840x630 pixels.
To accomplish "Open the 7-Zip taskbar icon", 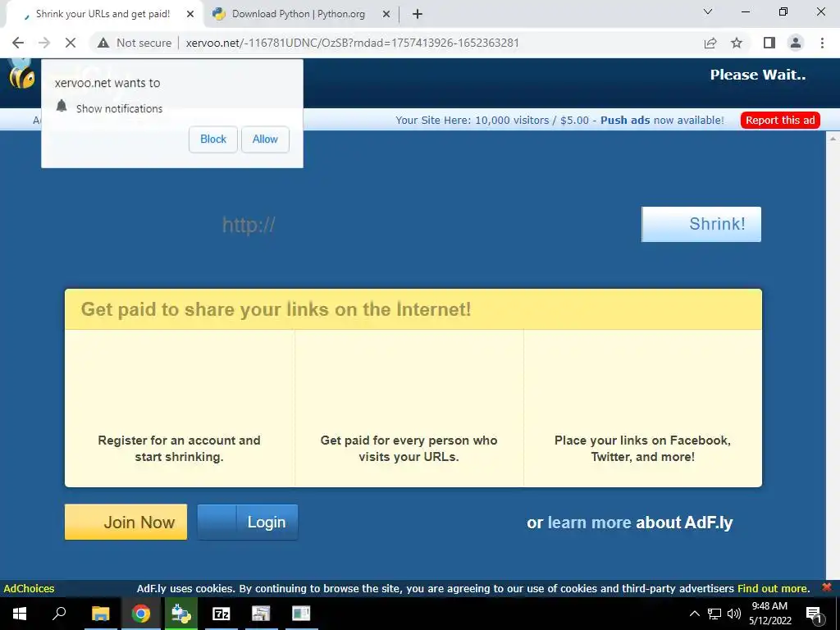I will (221, 614).
